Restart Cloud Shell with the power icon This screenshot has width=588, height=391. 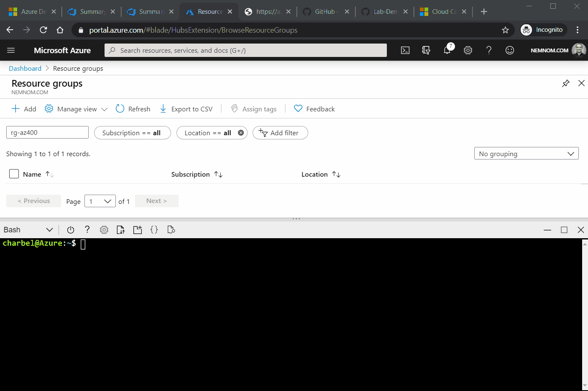coord(71,230)
